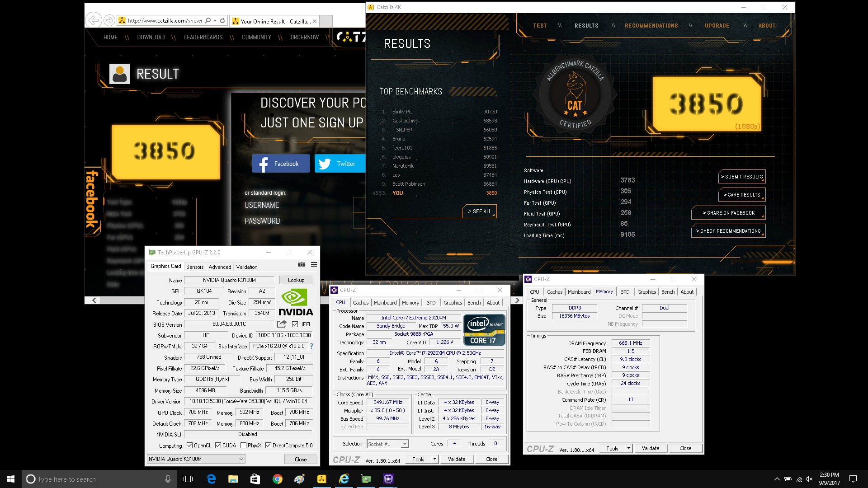Switch to CPU-Z on the taskbar
Viewport: 868px width, 488px height.
click(x=388, y=479)
